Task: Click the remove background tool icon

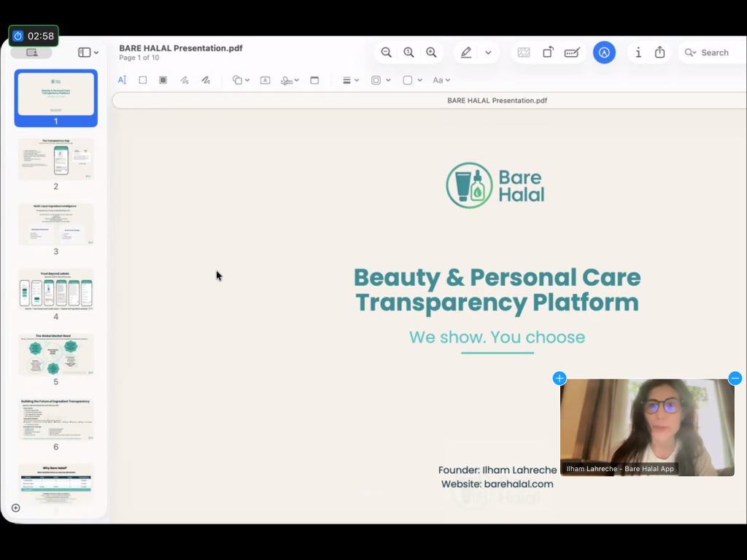Action: [524, 52]
